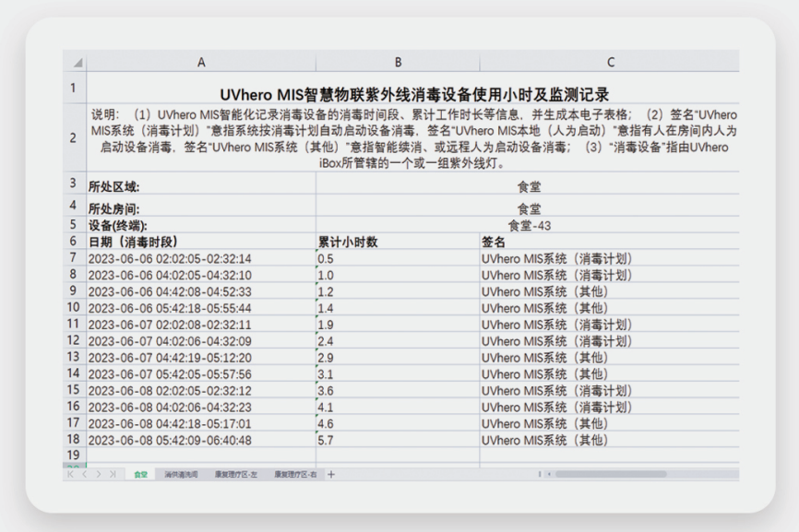Viewport: 799px width, 532px height.
Task: Select the '签名' header cell
Action: [610, 242]
